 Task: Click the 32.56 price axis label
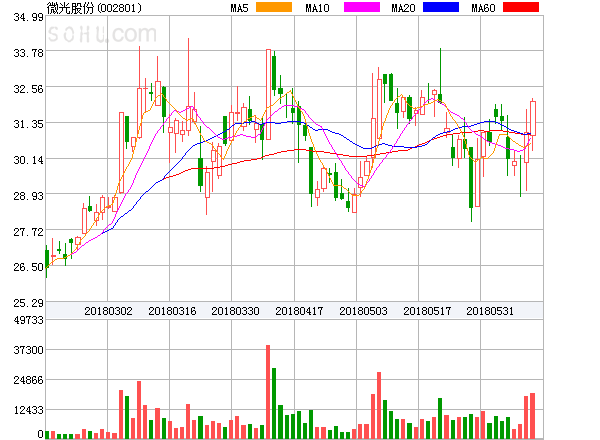pos(28,89)
